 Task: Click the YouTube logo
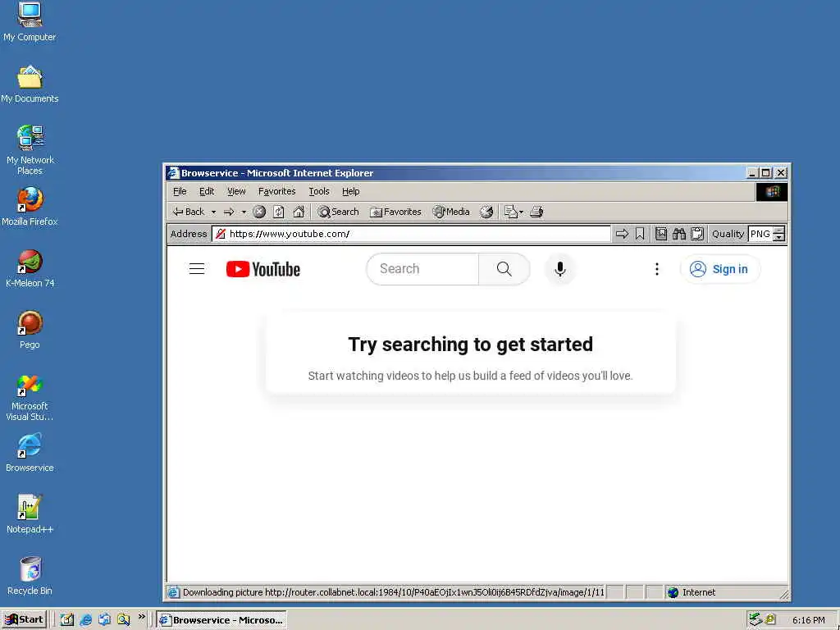tap(263, 269)
